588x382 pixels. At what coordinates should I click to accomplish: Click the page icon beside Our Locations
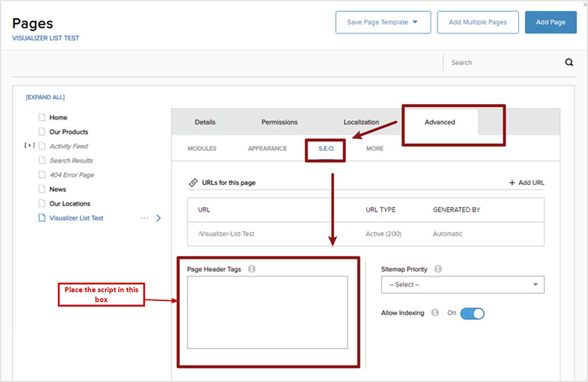tap(42, 203)
